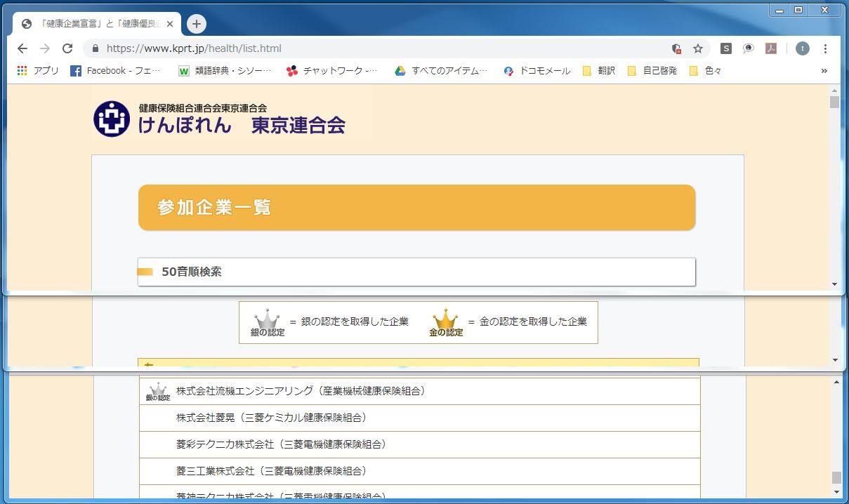Click the top pane scrollbar up arrow

pyautogui.click(x=835, y=91)
